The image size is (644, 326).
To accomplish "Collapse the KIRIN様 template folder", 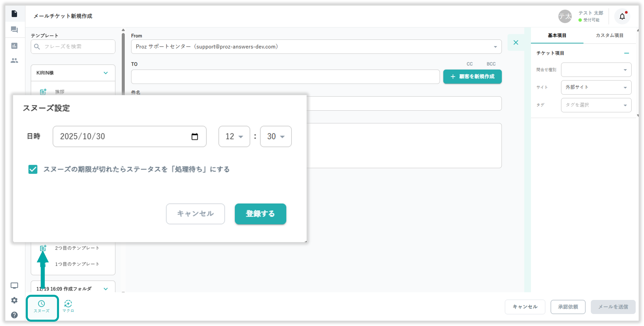I will 106,73.
